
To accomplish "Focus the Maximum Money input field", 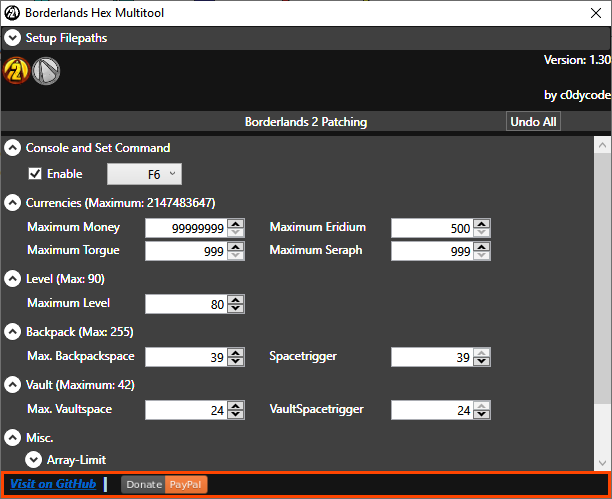I will pyautogui.click(x=186, y=228).
